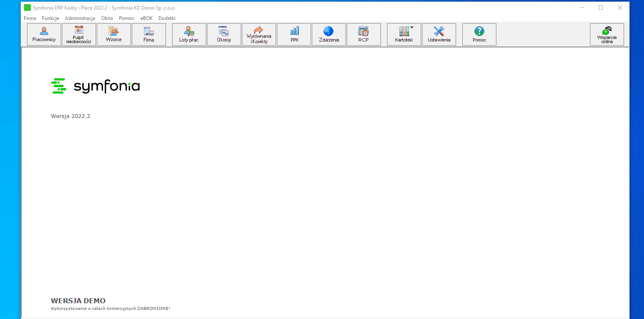Screen dimensions: 644x319
Task: Open the Okno menu
Action: click(107, 18)
